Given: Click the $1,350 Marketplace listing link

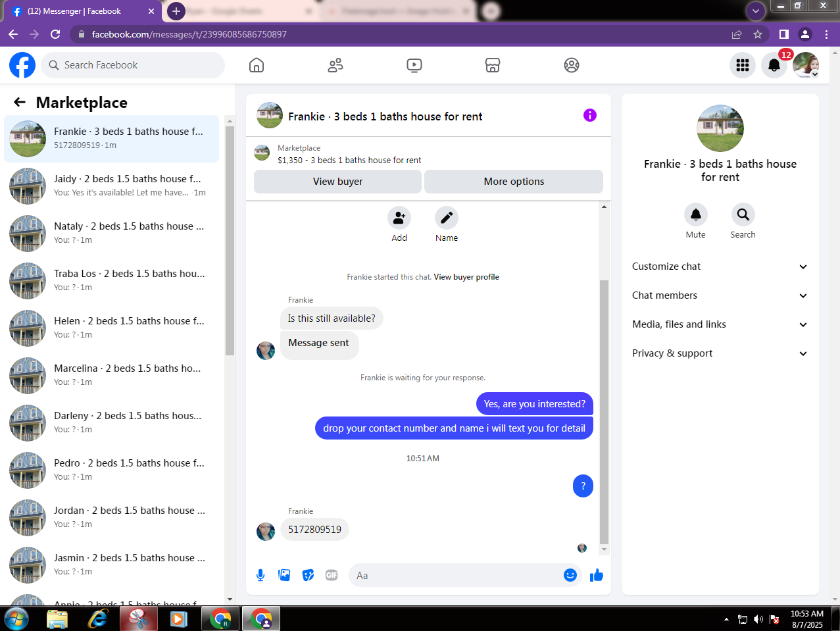Looking at the screenshot, I should pos(349,160).
